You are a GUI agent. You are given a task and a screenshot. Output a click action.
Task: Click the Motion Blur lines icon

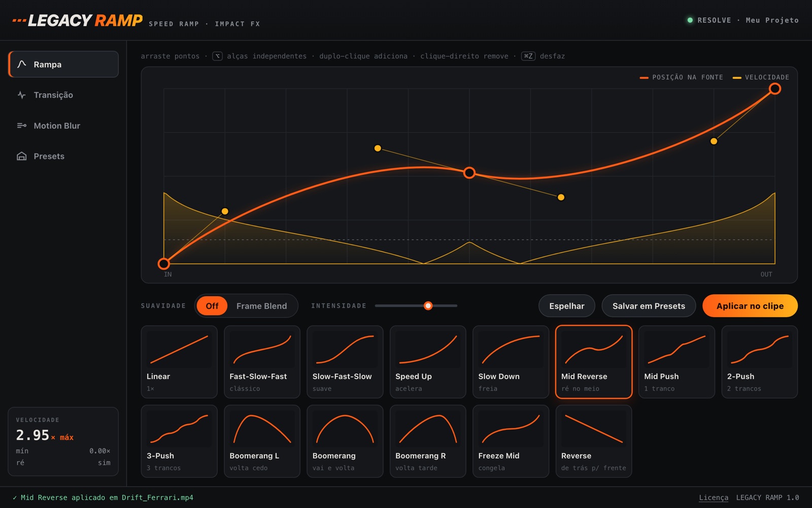(x=21, y=125)
